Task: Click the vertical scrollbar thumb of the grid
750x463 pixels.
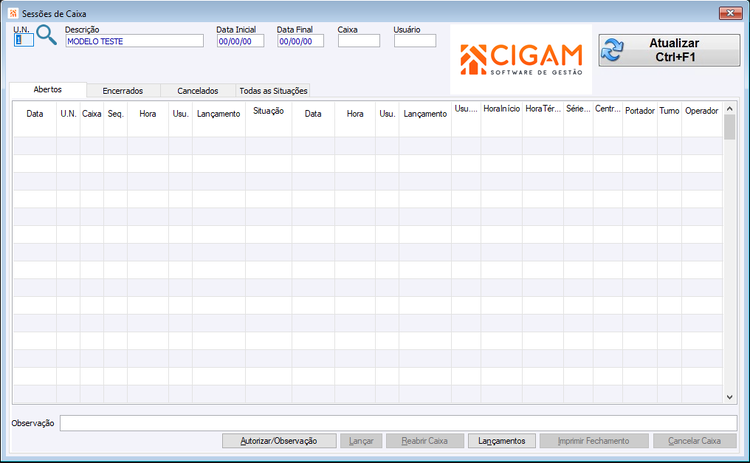Action: point(729,127)
